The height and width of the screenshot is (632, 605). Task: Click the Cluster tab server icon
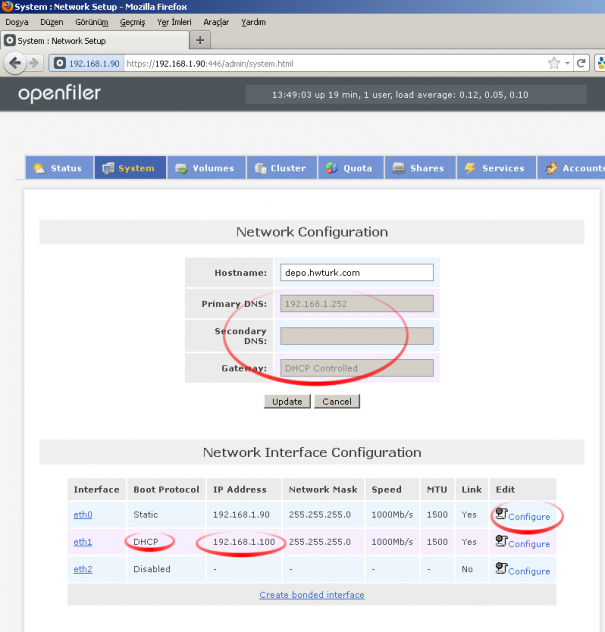[260, 168]
